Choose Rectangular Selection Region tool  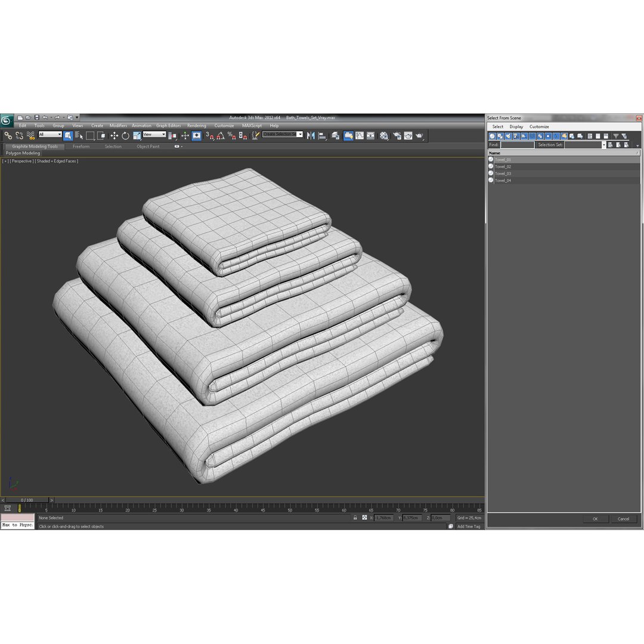tap(91, 135)
